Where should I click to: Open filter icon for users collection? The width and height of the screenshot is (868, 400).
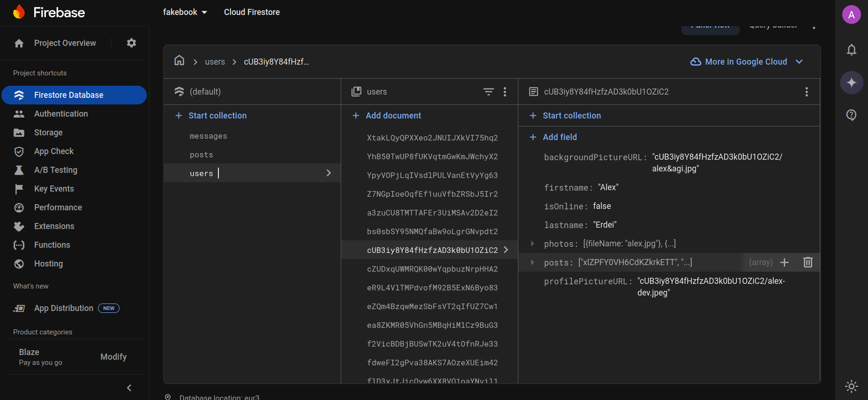(488, 92)
